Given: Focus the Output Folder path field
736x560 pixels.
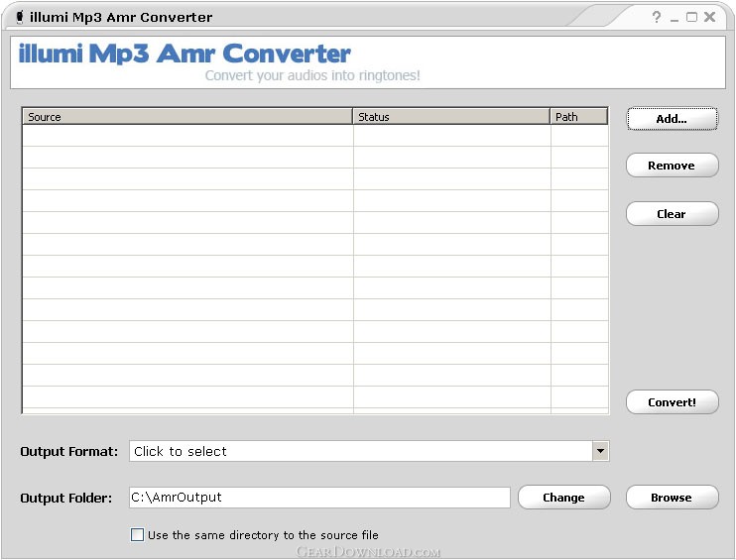Looking at the screenshot, I should (319, 498).
